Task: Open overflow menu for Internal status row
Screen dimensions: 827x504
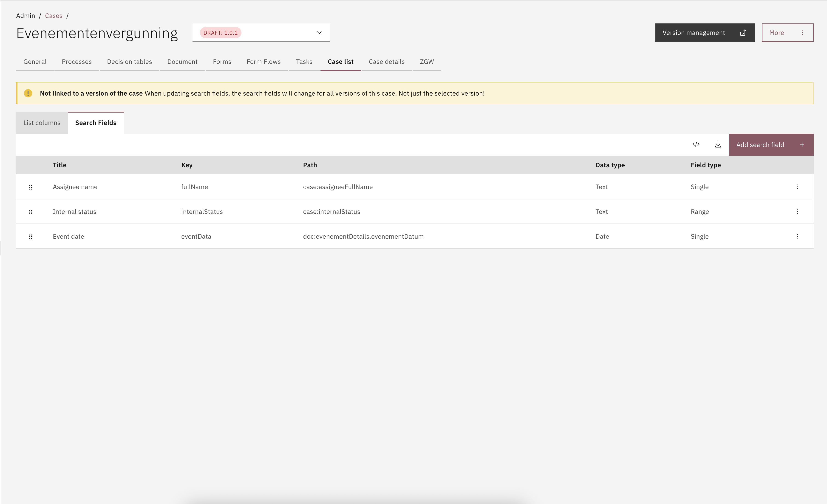Action: click(797, 212)
